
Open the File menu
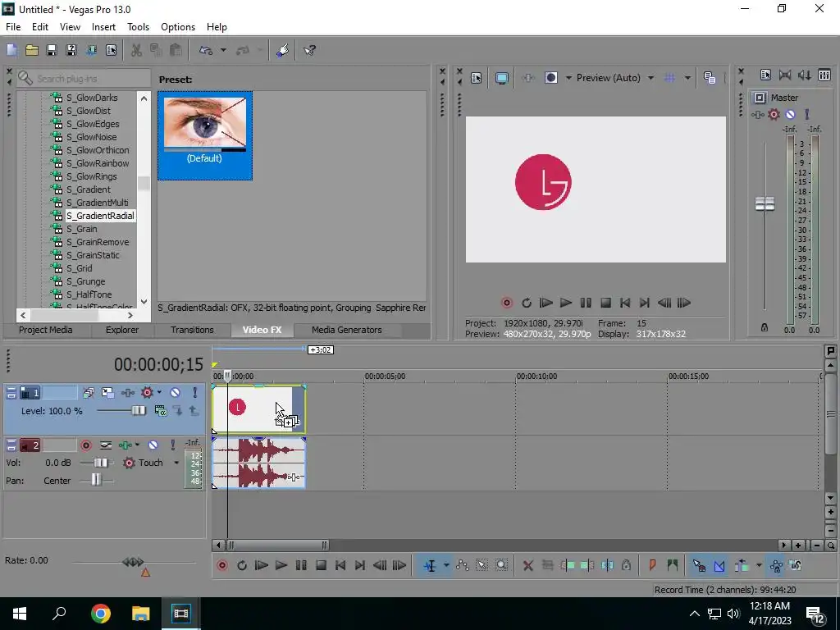[x=13, y=27]
